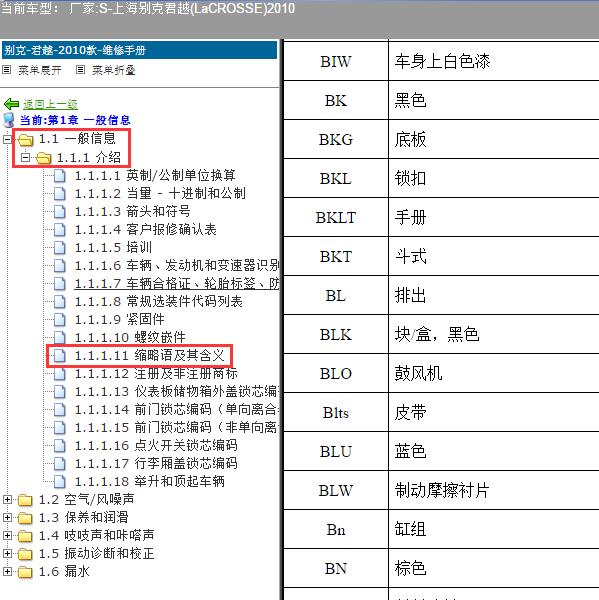This screenshot has height=600, width=599.
Task: Click the page icon of 1.1.1.10 螺纹嵌件
Action: pos(59,338)
